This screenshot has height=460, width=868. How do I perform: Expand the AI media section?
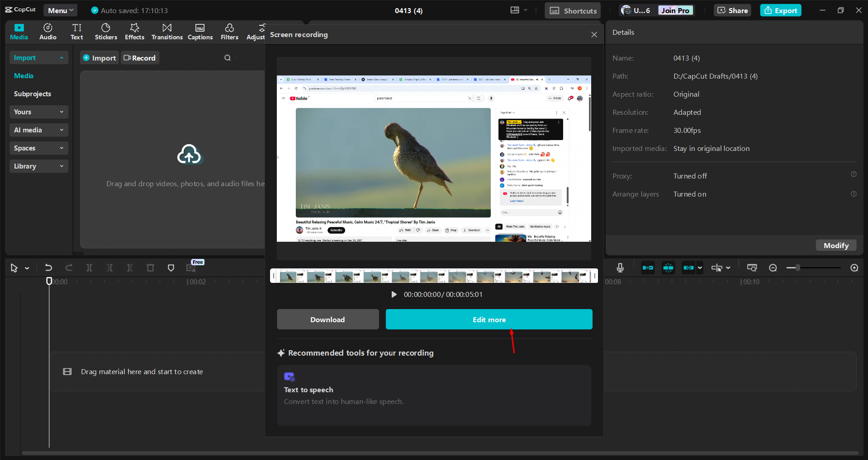[x=38, y=130]
